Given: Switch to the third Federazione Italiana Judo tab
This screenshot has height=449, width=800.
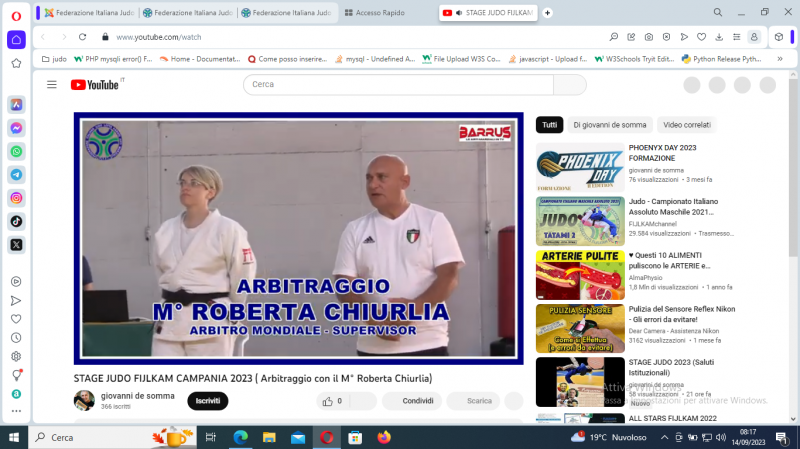Looking at the screenshot, I should pyautogui.click(x=286, y=13).
